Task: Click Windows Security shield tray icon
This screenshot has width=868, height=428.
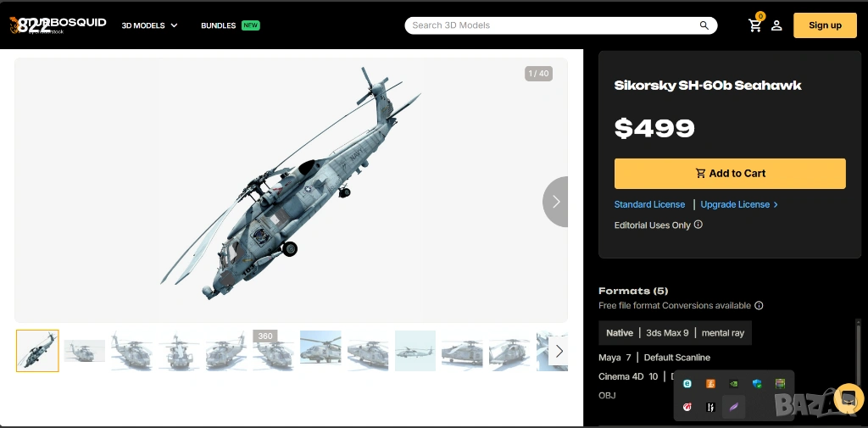Action: coord(757,384)
